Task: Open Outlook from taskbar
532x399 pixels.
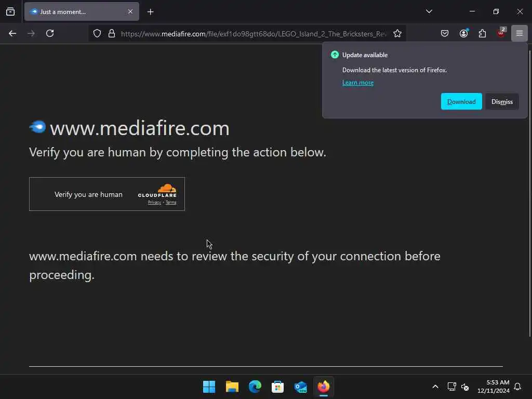Action: coord(301,387)
